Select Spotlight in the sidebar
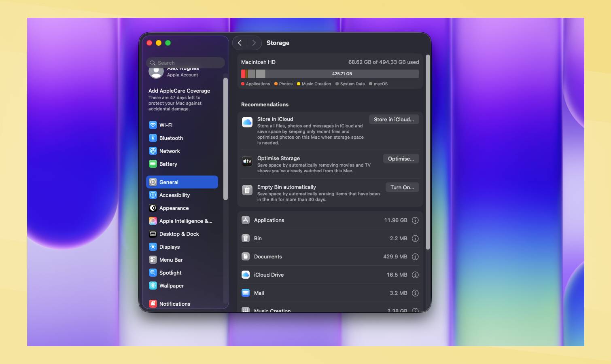This screenshot has height=364, width=611. (x=182, y=273)
